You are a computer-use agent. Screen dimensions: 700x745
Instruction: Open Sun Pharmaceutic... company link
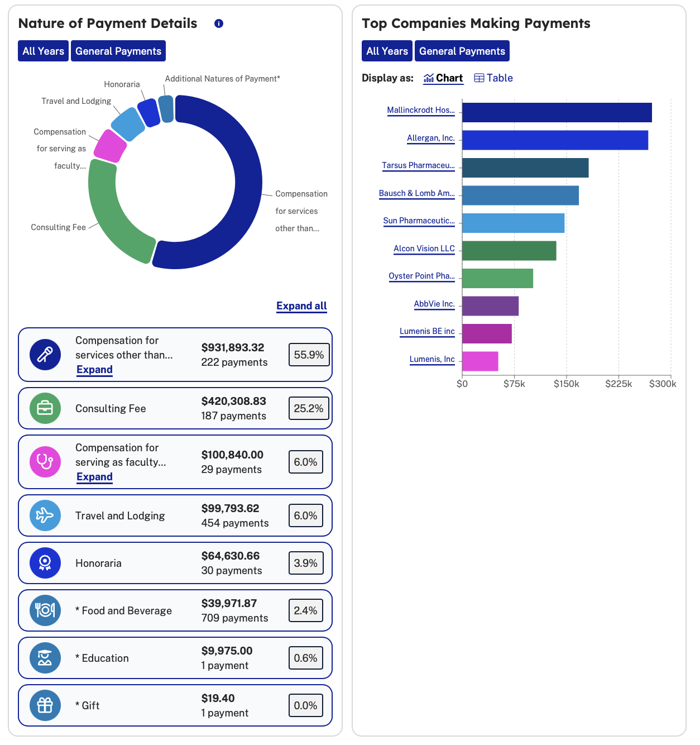(419, 221)
